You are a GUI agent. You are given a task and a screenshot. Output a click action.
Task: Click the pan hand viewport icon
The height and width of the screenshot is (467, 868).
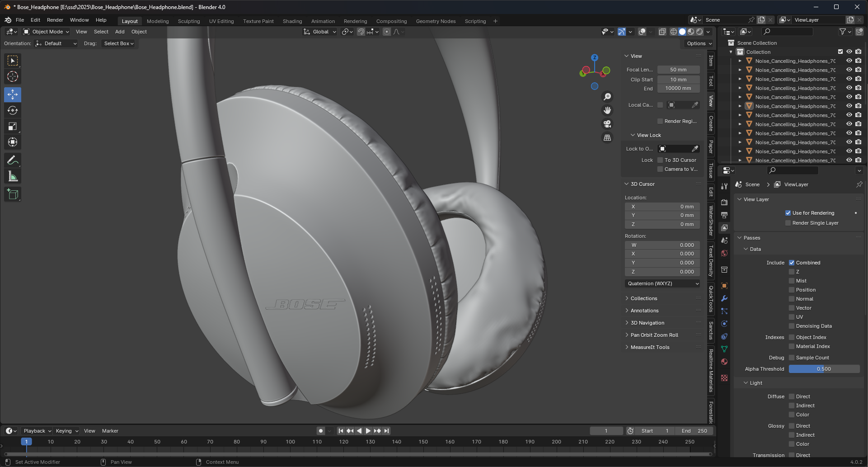pyautogui.click(x=607, y=110)
